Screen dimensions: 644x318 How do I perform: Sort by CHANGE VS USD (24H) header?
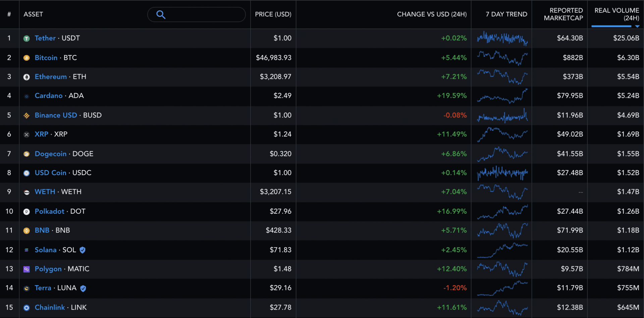(432, 14)
